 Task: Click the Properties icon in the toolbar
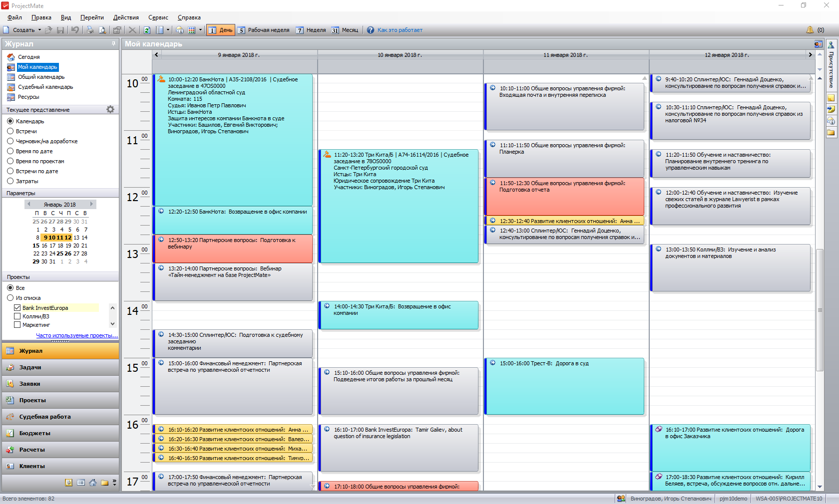click(117, 30)
